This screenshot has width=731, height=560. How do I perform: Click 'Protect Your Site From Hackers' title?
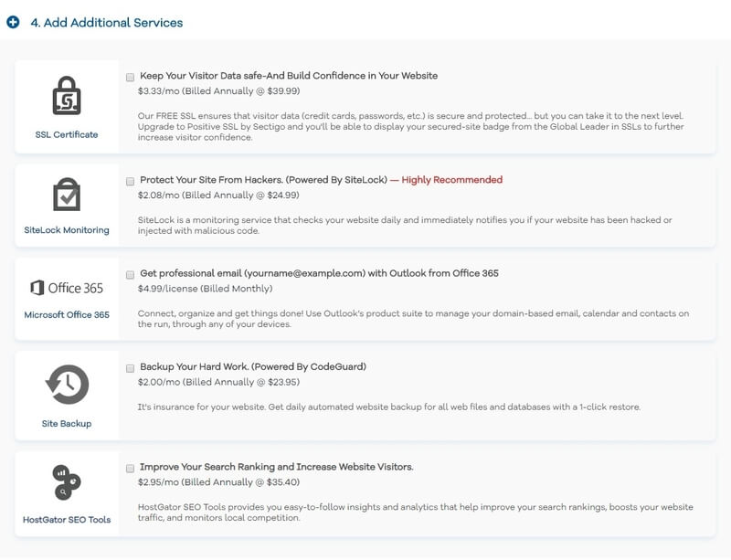coord(263,180)
